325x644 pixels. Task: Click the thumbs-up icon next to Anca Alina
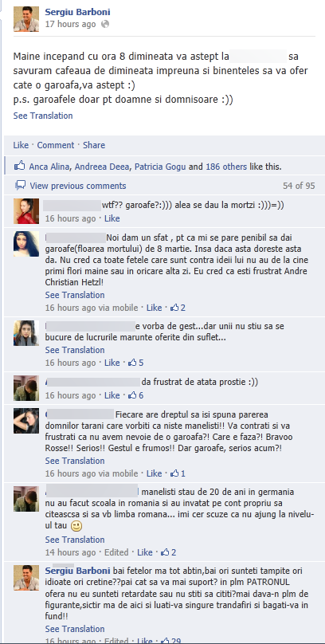[x=19, y=167]
